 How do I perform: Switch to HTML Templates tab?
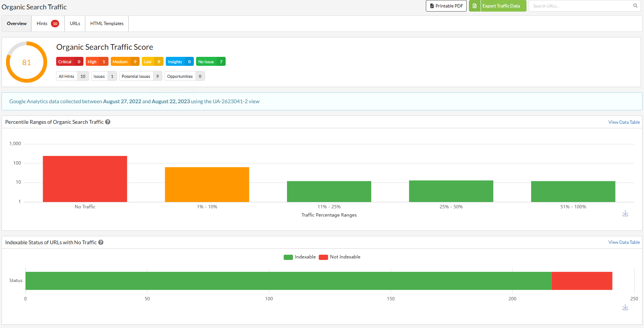(x=107, y=24)
